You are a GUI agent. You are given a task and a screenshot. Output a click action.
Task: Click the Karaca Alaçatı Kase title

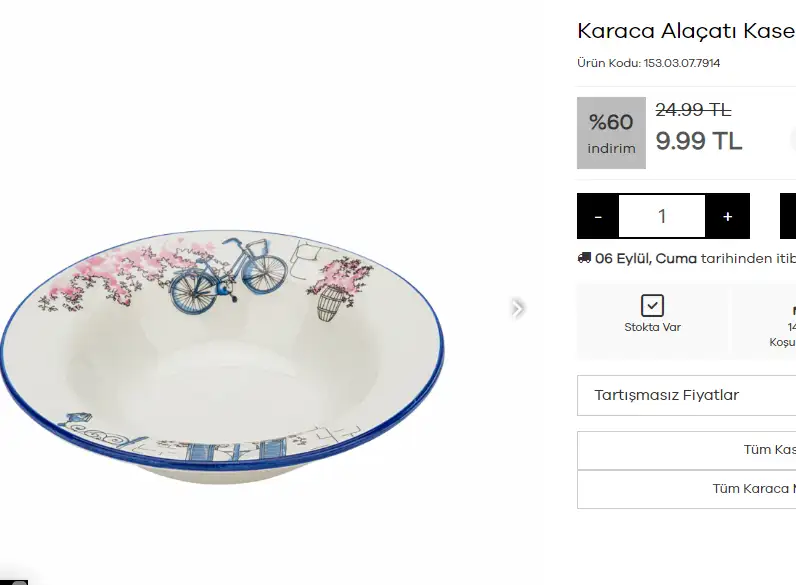686,31
